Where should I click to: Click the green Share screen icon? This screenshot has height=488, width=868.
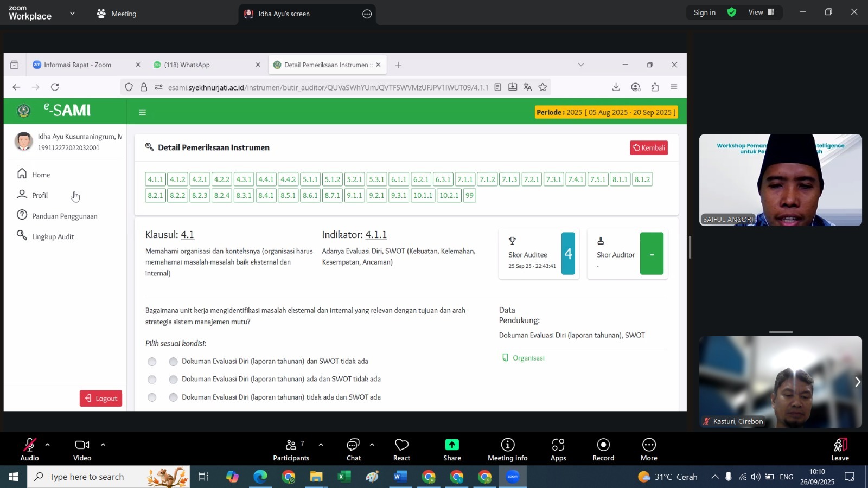pos(452,445)
